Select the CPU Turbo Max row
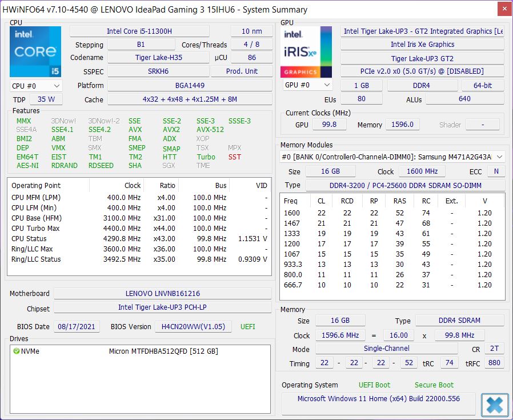 pyautogui.click(x=139, y=229)
